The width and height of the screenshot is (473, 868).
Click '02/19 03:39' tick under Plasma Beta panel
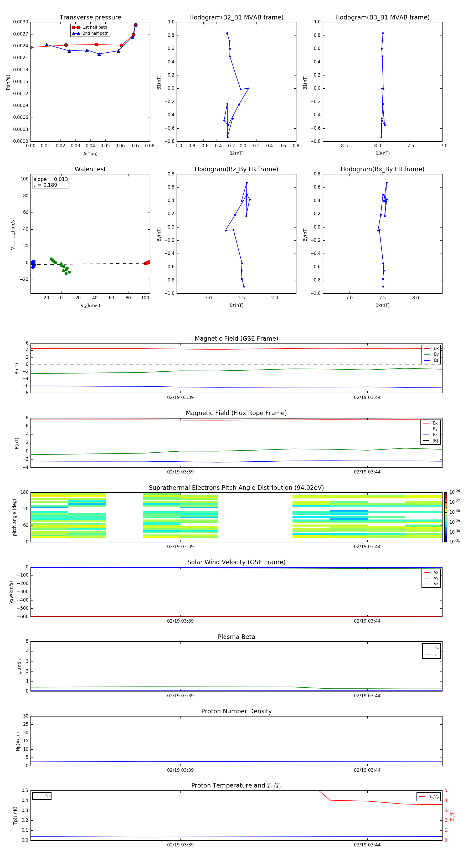[x=181, y=695]
